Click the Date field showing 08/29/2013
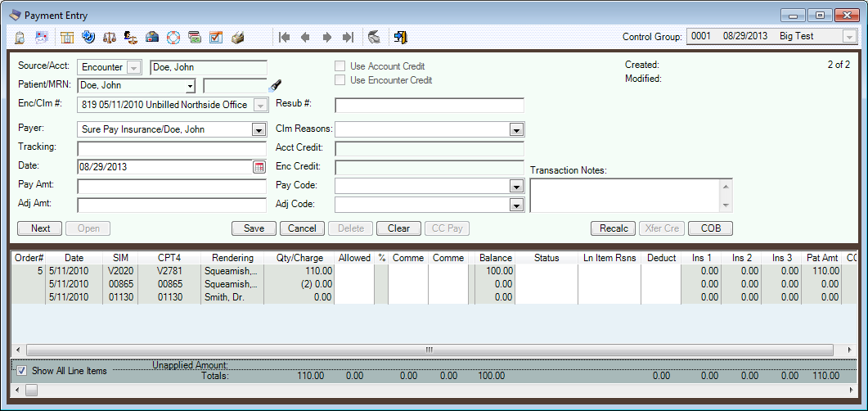Image resolution: width=868 pixels, height=411 pixels. click(165, 167)
